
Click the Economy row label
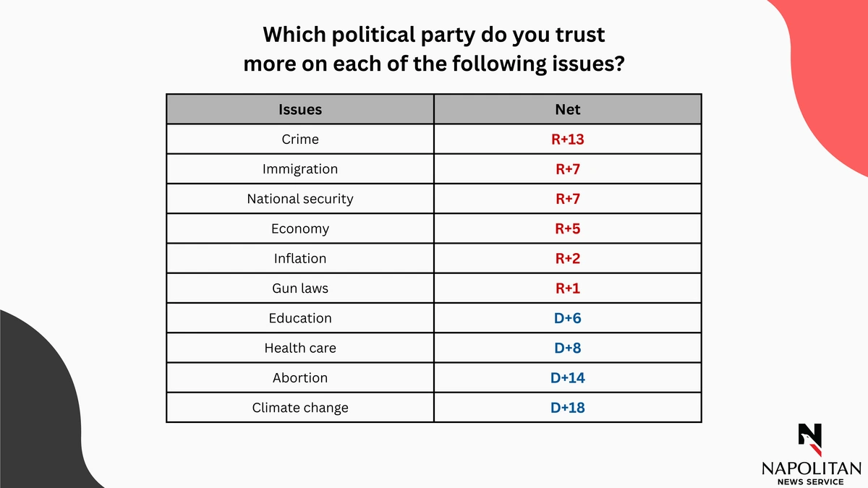coord(300,228)
